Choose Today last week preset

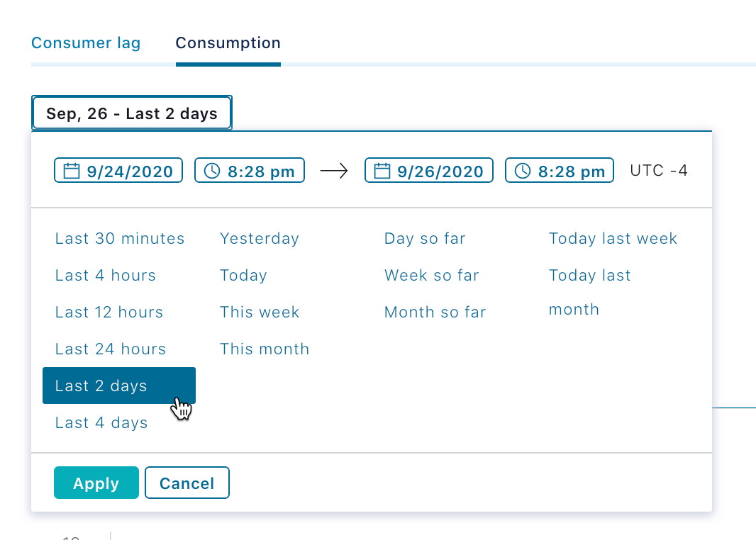tap(613, 238)
